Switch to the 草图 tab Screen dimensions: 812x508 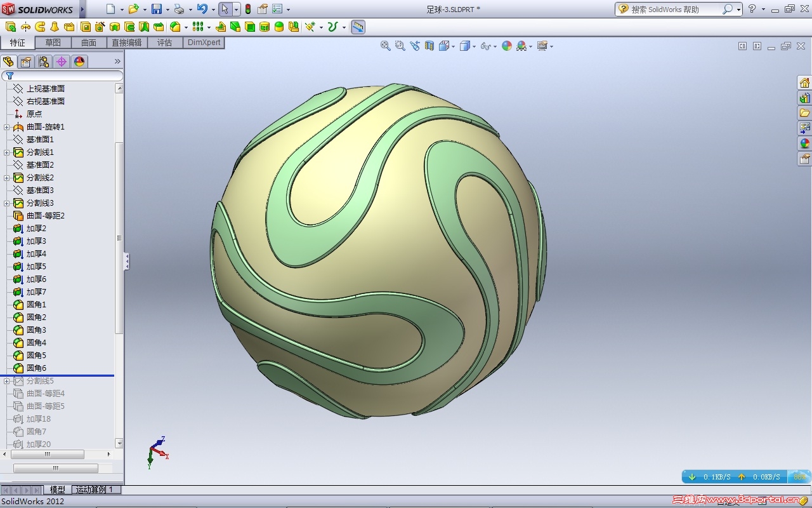coord(53,43)
